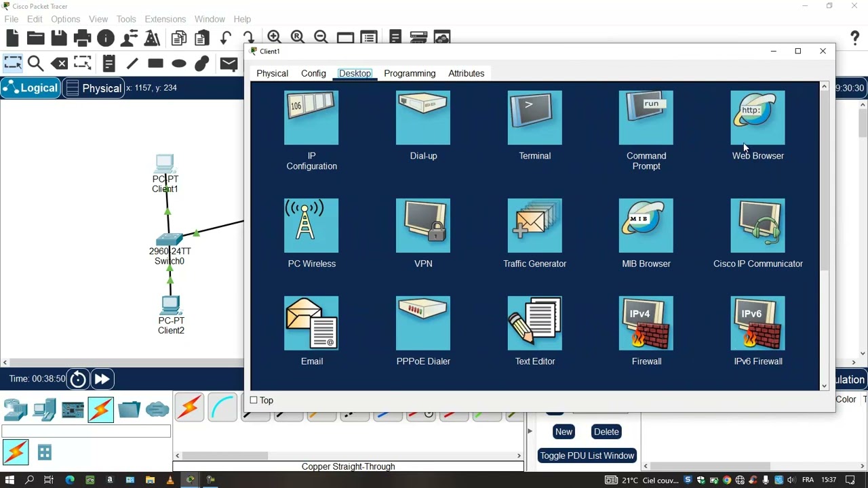Click Fast Forward Time button

coord(102,380)
